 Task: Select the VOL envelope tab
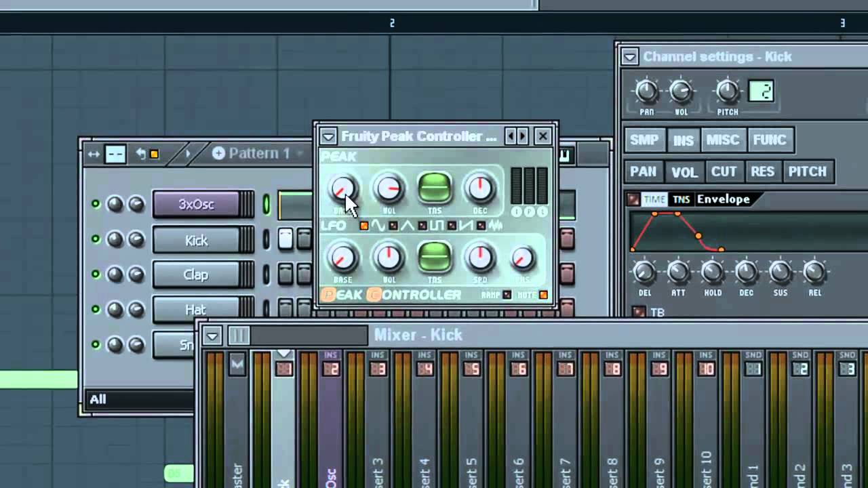[x=684, y=171]
